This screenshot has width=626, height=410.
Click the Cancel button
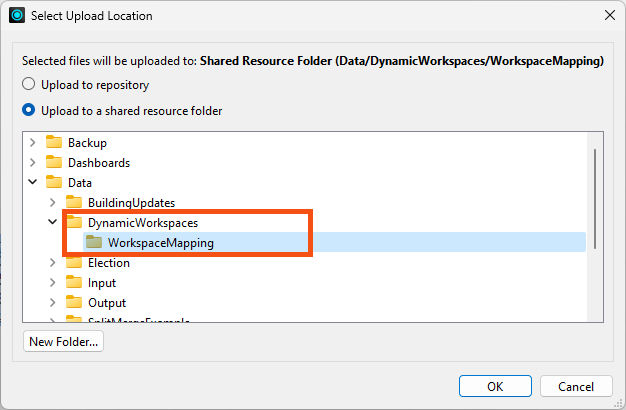(x=575, y=387)
